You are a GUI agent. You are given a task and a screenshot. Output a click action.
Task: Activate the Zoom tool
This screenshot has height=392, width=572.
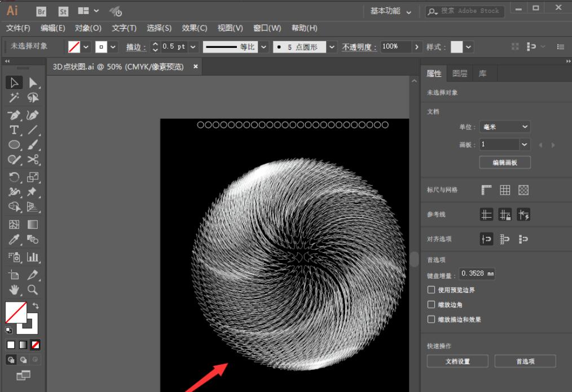point(33,289)
